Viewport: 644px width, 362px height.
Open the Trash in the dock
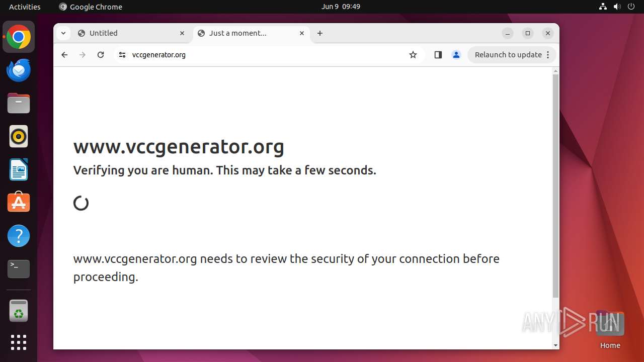tap(19, 311)
